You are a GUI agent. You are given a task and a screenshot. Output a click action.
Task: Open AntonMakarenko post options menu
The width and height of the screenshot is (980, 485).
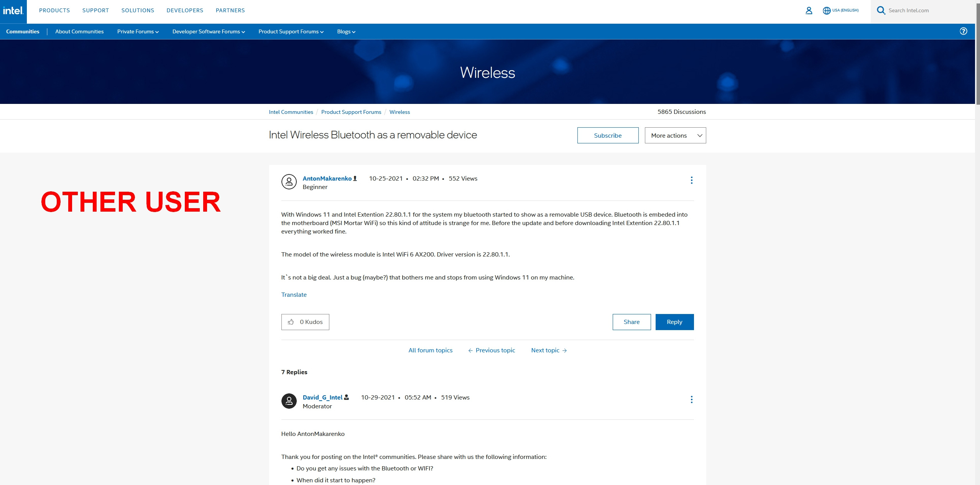(x=691, y=180)
